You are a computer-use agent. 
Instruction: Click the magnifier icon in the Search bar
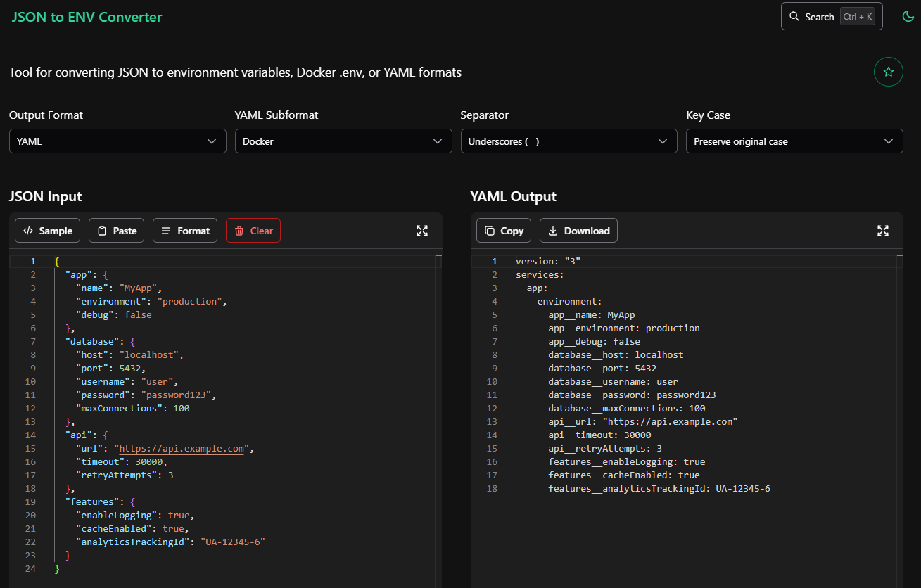[x=794, y=16]
